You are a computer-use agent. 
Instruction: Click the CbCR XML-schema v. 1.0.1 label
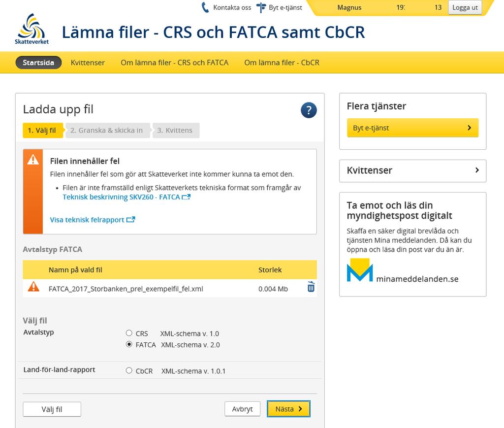180,371
